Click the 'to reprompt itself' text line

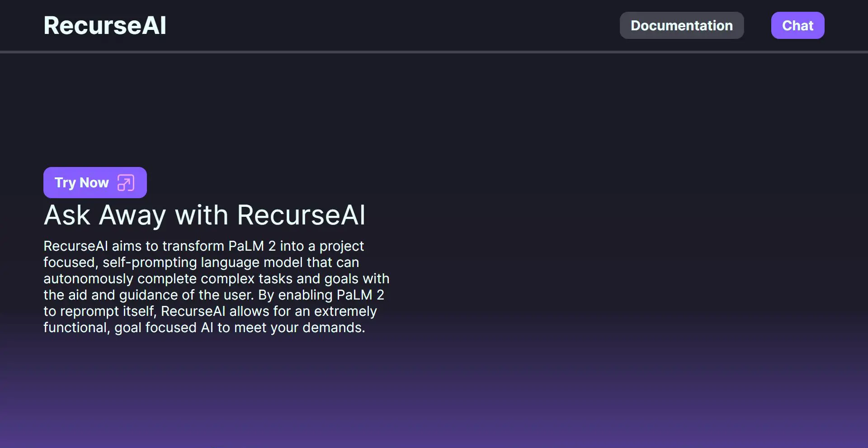pyautogui.click(x=210, y=311)
